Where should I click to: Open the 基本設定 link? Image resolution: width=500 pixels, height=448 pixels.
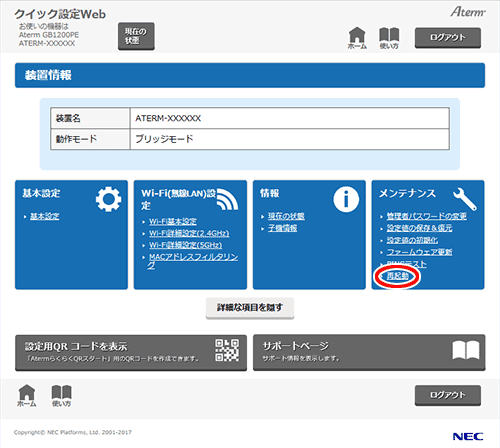[45, 216]
